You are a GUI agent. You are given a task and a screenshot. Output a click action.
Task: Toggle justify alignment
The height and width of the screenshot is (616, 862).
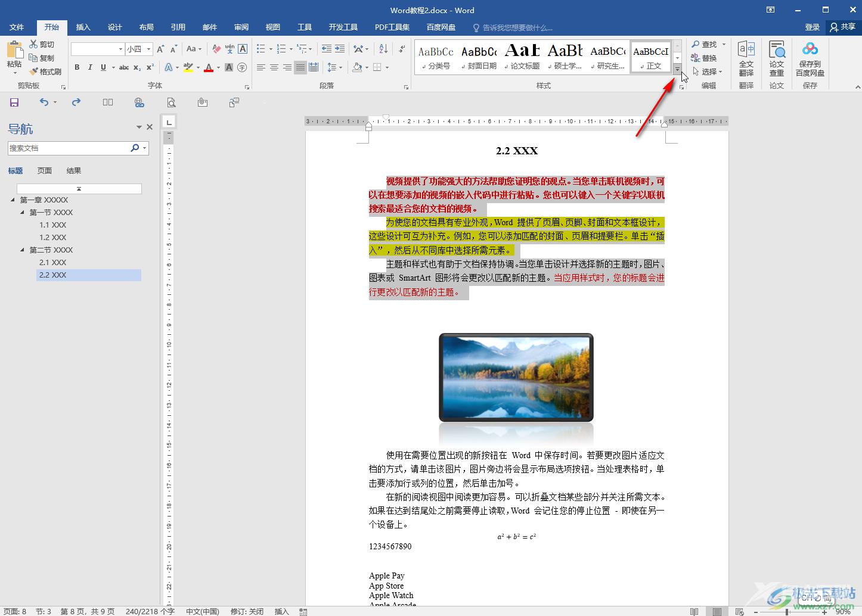click(x=300, y=67)
